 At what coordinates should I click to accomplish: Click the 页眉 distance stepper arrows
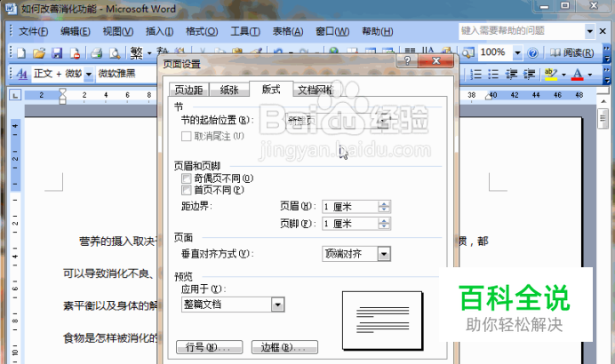click(x=384, y=207)
